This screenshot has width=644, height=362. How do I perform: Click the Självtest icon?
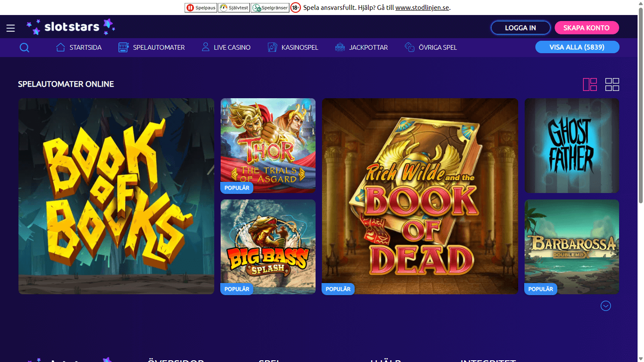[x=223, y=7]
